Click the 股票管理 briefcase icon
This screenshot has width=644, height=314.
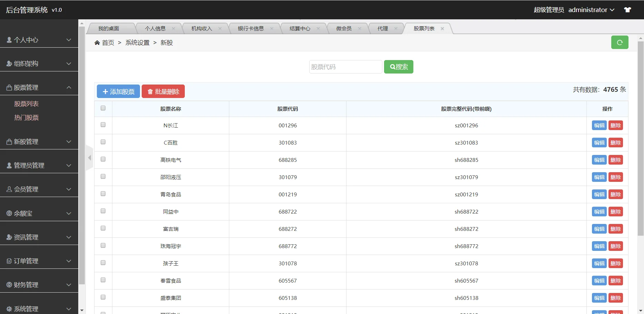pos(9,87)
